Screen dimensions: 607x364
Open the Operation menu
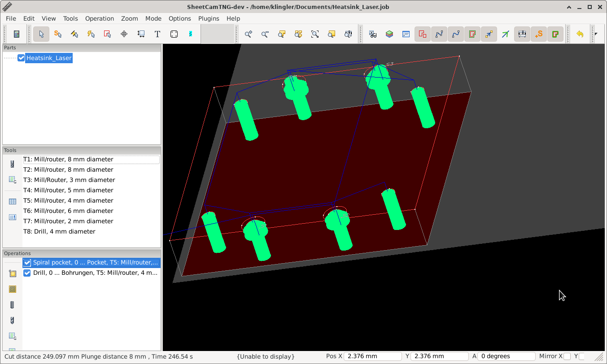[x=99, y=18]
